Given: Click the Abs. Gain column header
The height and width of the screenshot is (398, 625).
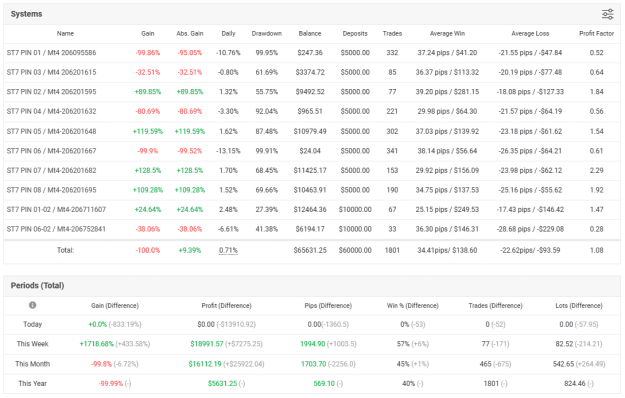Looking at the screenshot, I should [190, 33].
